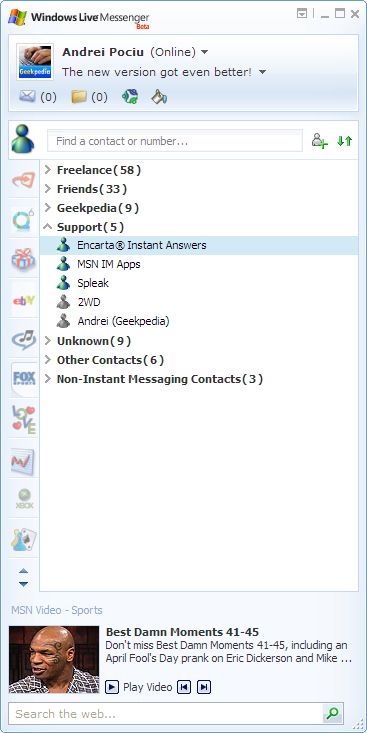Open the email inbox envelope icon
Viewport: 367px width, 733px height.
pos(28,97)
